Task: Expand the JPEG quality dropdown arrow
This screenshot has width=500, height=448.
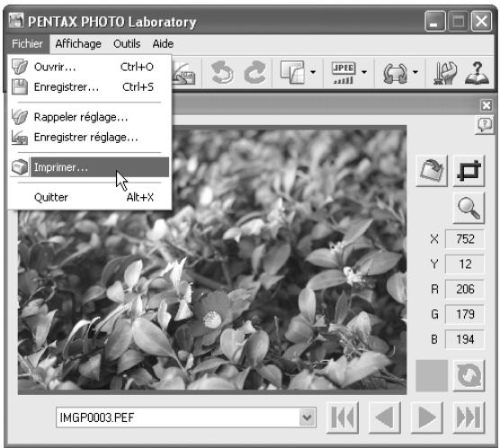Action: 364,72
